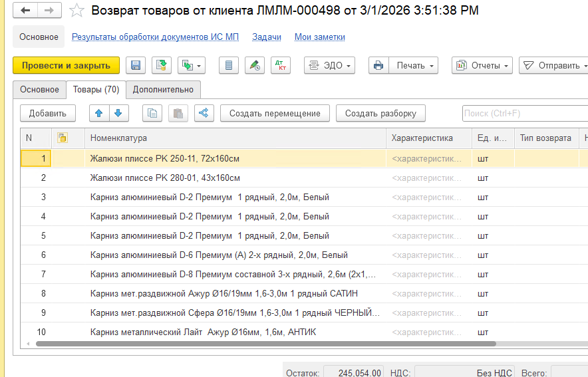Open the ЭДО dropdown menu
The width and height of the screenshot is (588, 377).
[x=329, y=66]
